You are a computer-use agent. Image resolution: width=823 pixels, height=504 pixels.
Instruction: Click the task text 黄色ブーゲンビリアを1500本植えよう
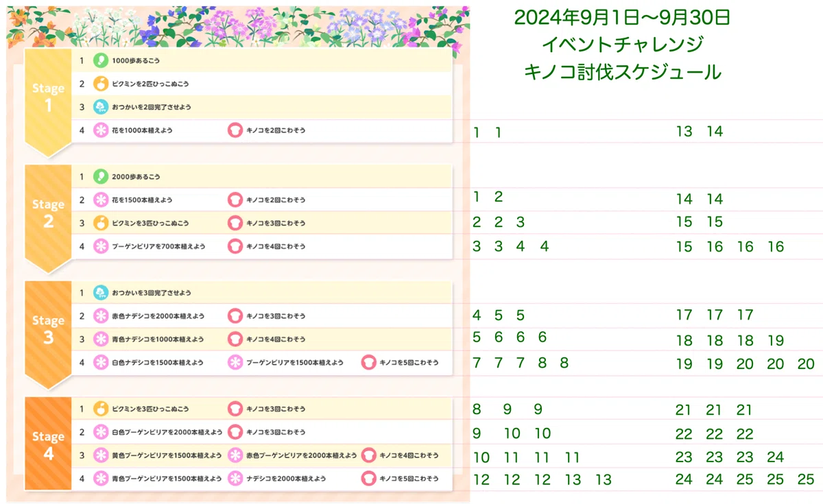(x=167, y=455)
